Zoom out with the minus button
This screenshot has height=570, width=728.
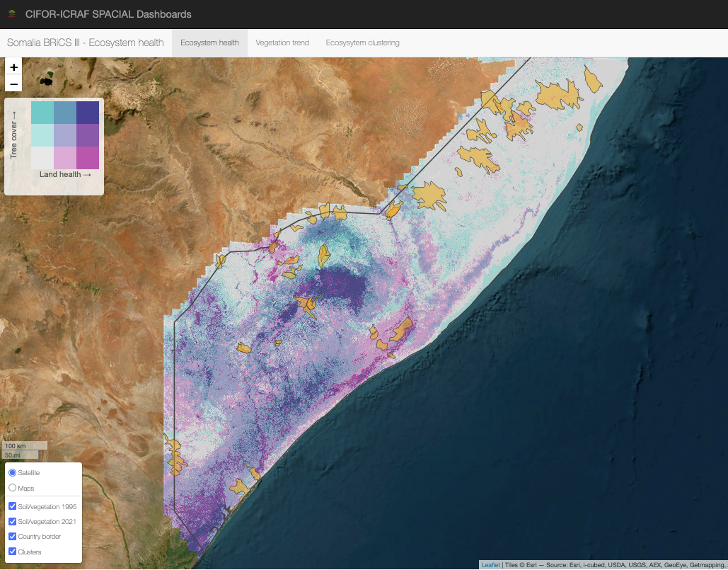click(13, 84)
